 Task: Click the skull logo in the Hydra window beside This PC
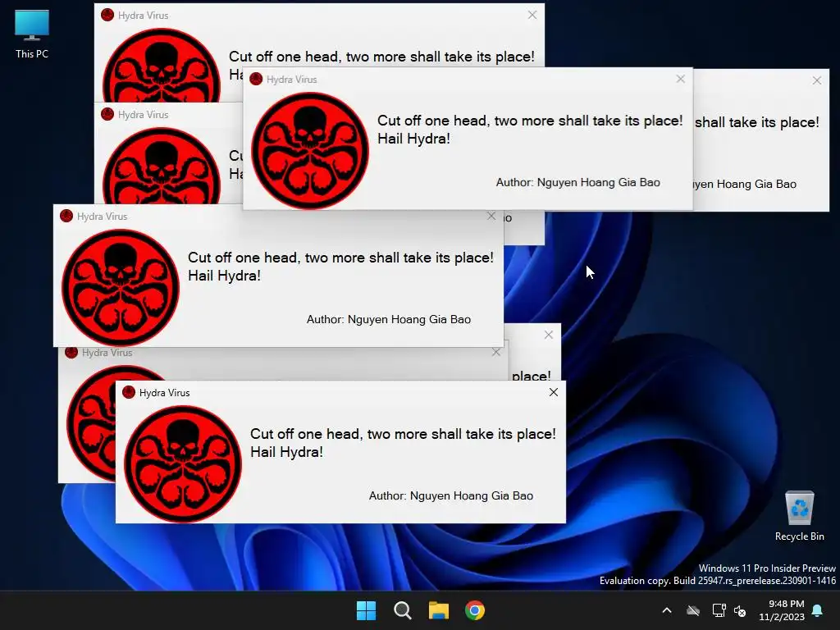click(x=162, y=66)
